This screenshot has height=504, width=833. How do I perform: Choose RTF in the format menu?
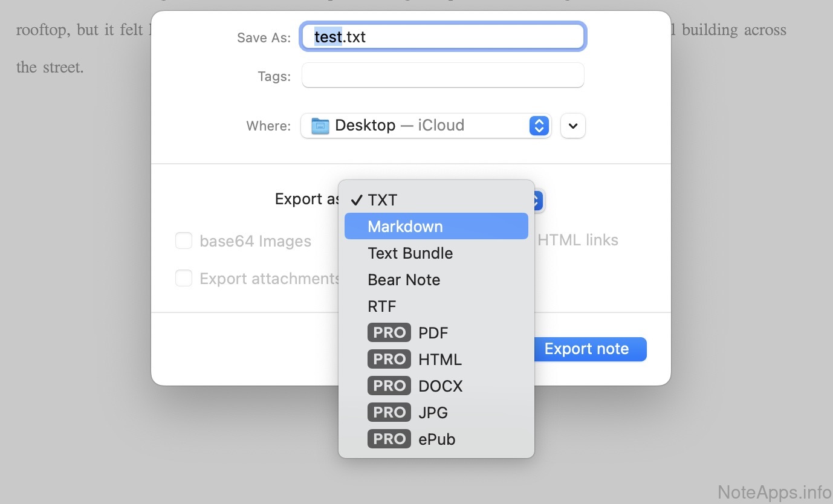coord(381,306)
